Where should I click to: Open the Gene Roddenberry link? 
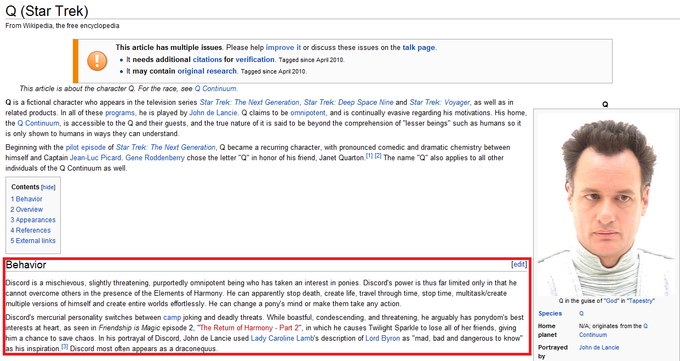(x=155, y=158)
